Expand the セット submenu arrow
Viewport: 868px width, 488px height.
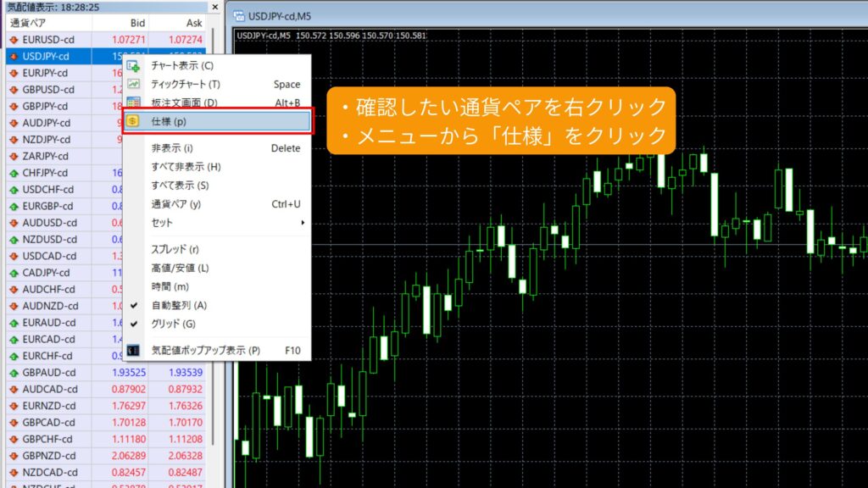303,223
